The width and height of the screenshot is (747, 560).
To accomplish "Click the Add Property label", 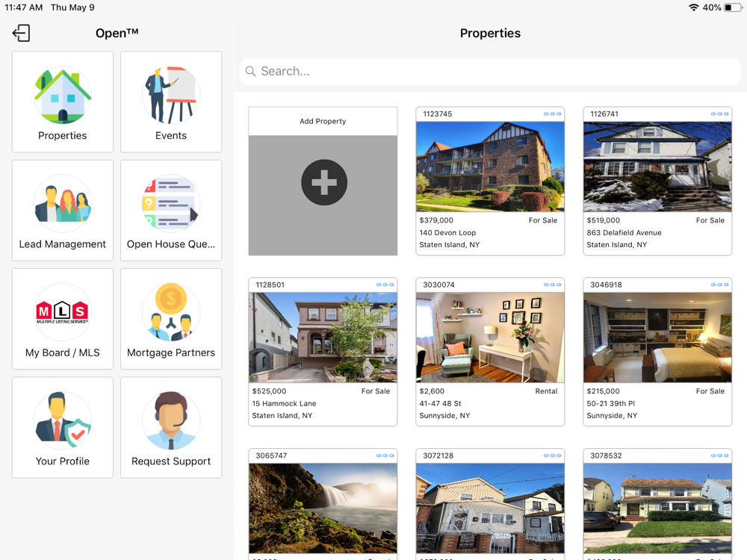I will (323, 122).
